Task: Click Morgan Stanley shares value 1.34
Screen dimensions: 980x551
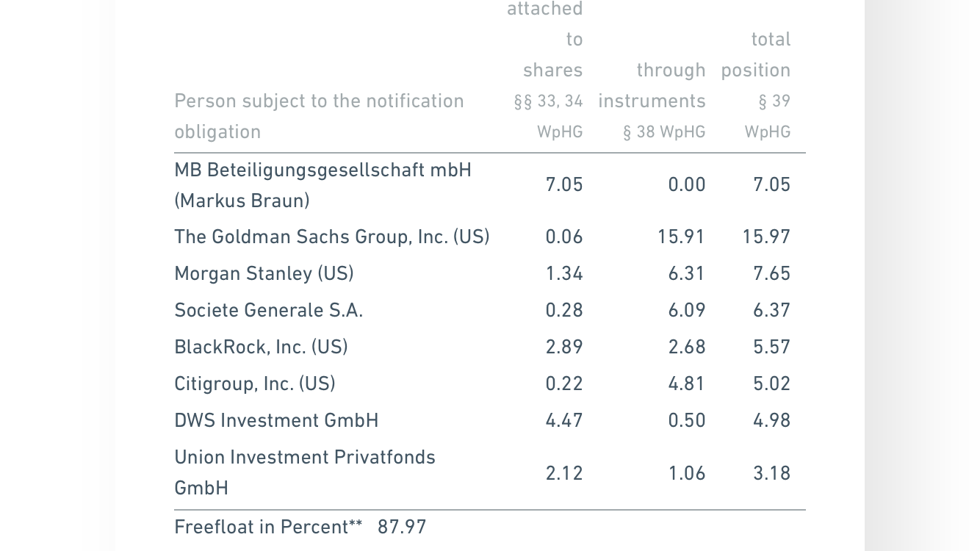Action: click(x=564, y=273)
